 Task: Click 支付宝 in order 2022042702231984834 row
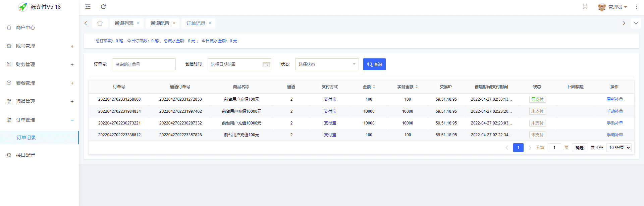pos(330,111)
